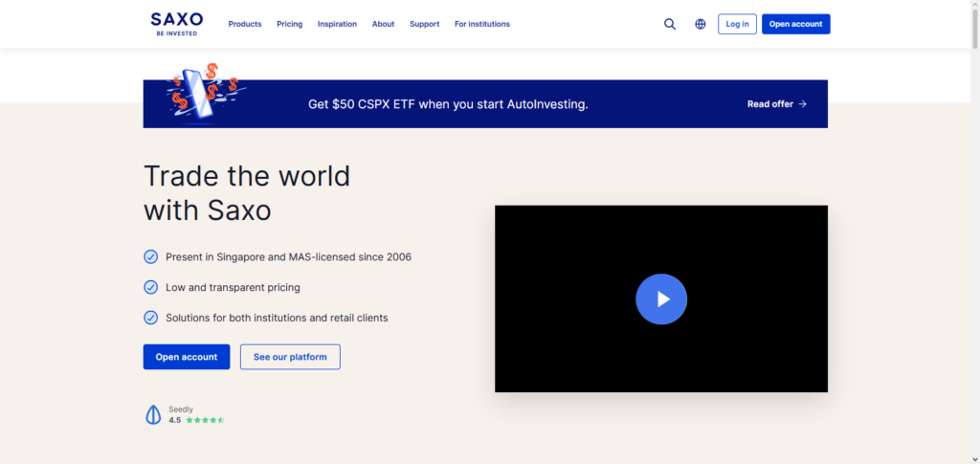Click the globe language selector icon
The width and height of the screenshot is (980, 464).
click(701, 24)
